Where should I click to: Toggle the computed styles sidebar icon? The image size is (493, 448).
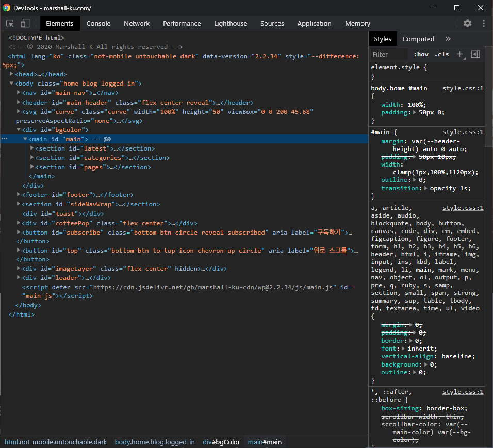475,54
